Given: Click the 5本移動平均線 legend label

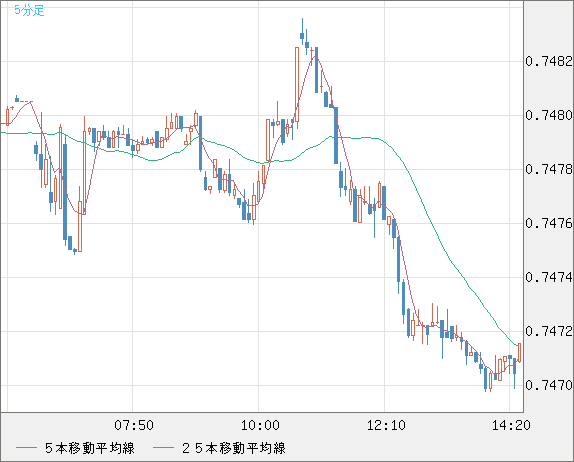Looking at the screenshot, I should tap(90, 448).
